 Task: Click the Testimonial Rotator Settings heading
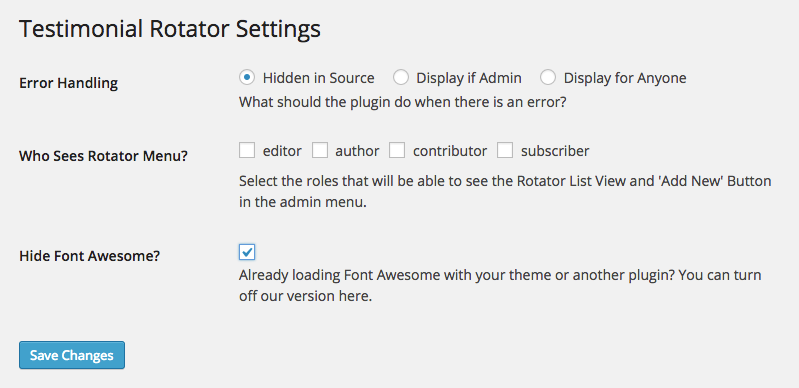pos(170,30)
